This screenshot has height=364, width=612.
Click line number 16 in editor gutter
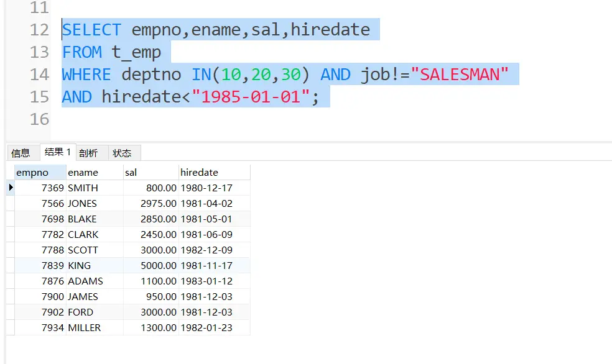click(39, 119)
